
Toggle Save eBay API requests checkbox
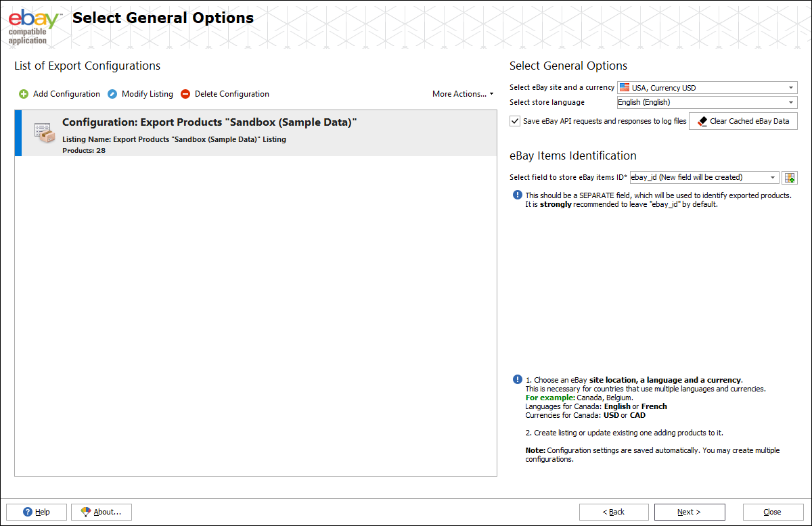pyautogui.click(x=515, y=121)
